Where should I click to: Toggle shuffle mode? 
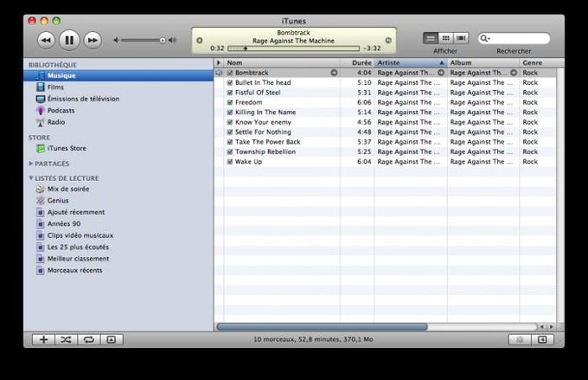coord(66,339)
